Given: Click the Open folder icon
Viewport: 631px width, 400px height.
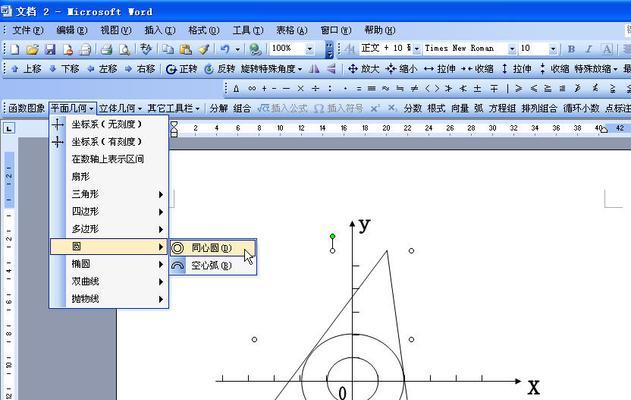Looking at the screenshot, I should pos(32,49).
